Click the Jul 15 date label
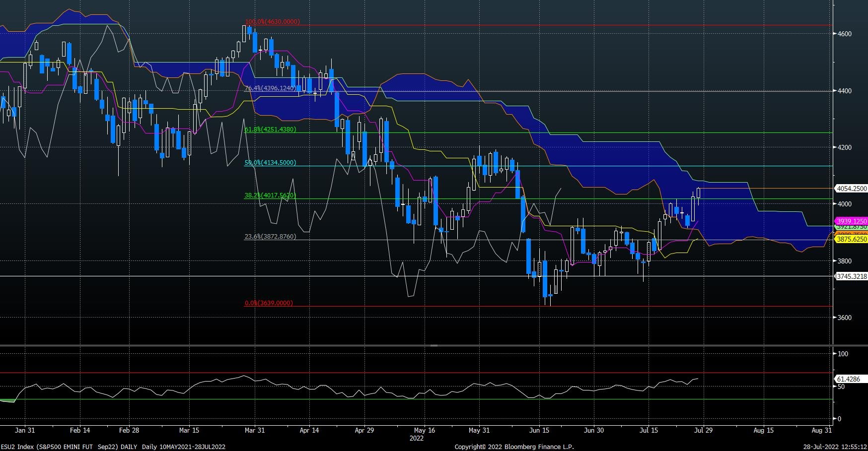868x451 pixels. [649, 431]
